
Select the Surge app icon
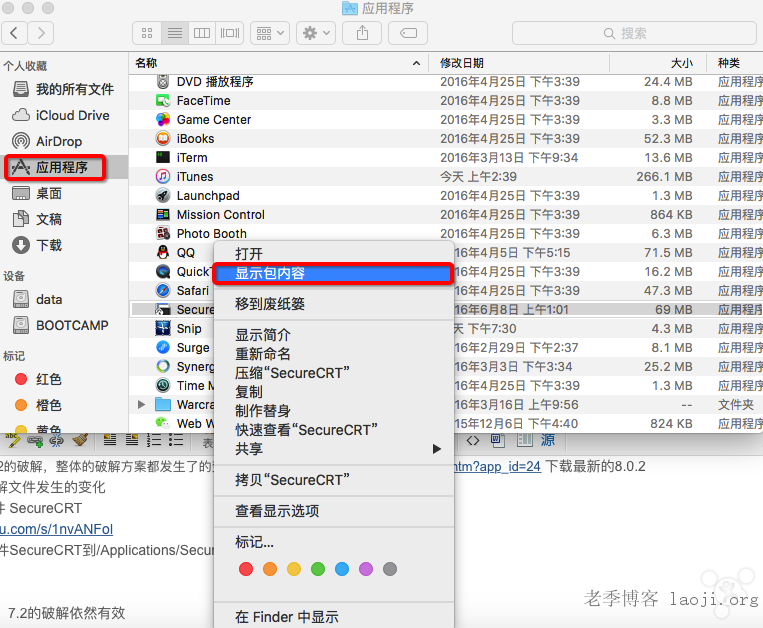[163, 347]
